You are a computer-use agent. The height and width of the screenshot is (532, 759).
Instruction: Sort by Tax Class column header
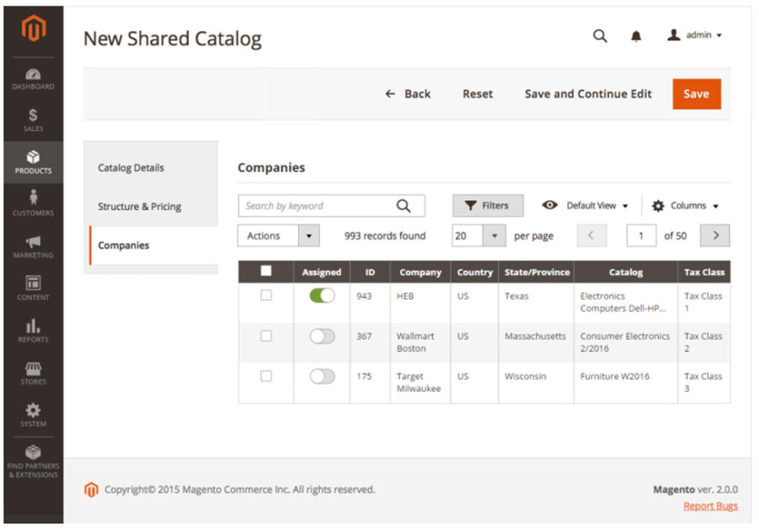(704, 272)
